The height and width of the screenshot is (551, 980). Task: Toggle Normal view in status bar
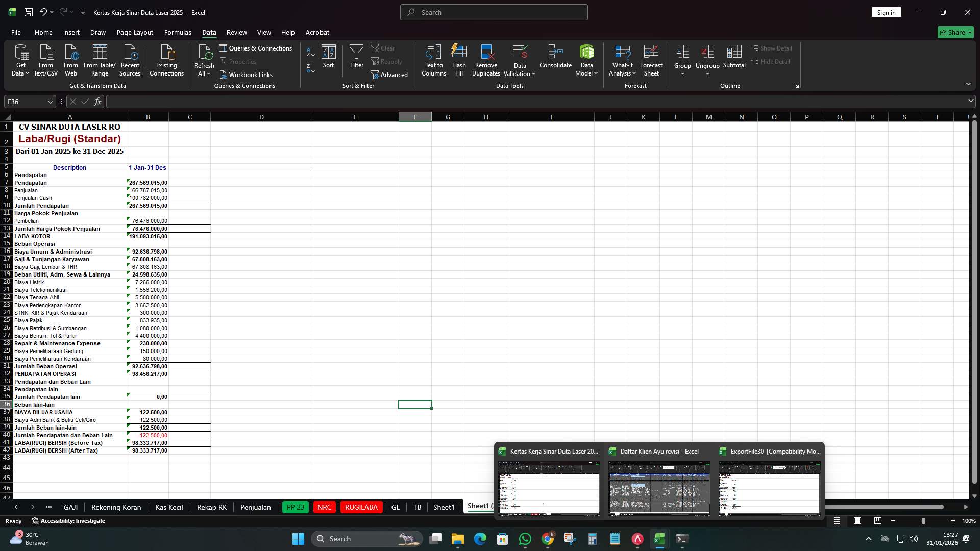(x=837, y=521)
